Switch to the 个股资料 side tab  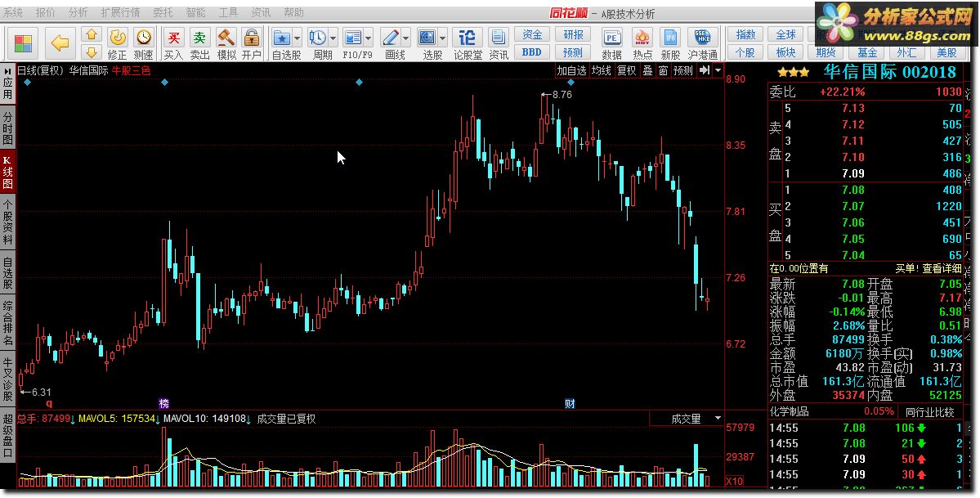(7, 222)
